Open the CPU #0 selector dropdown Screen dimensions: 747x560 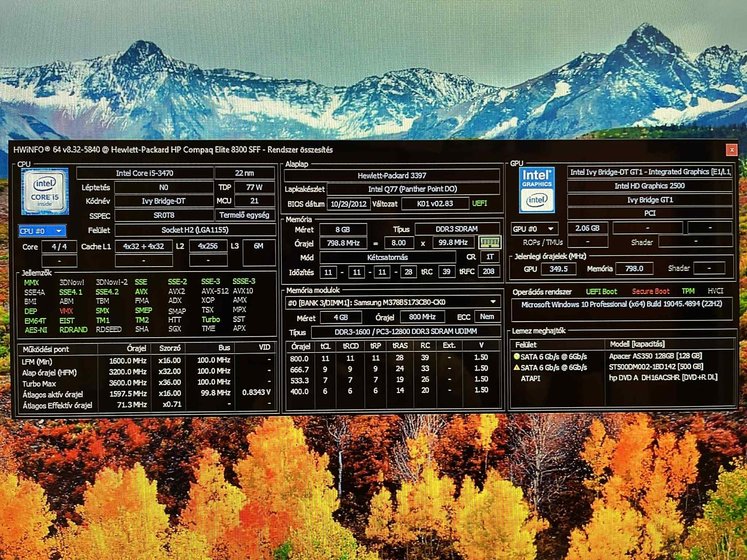pyautogui.click(x=42, y=231)
